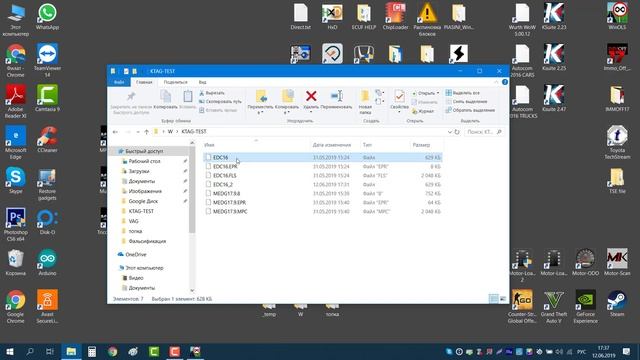Click the Pin to Quick access icon
640x360 pixels.
[x=131, y=96]
